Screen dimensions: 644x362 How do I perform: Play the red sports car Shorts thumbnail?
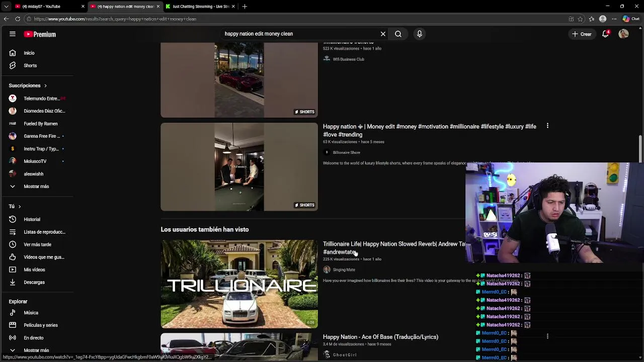tap(239, 80)
